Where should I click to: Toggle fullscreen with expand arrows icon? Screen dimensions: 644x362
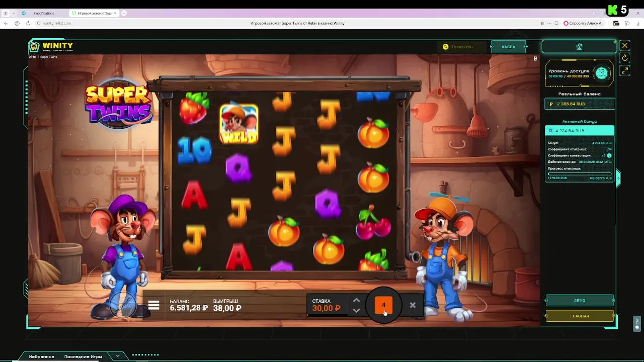pyautogui.click(x=625, y=71)
